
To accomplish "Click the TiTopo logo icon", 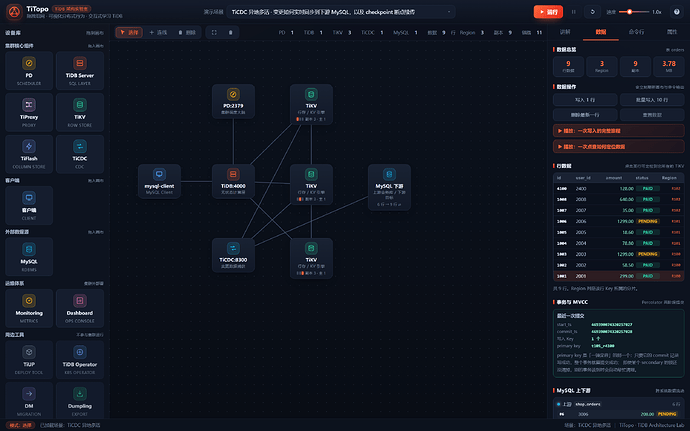I will point(14,12).
